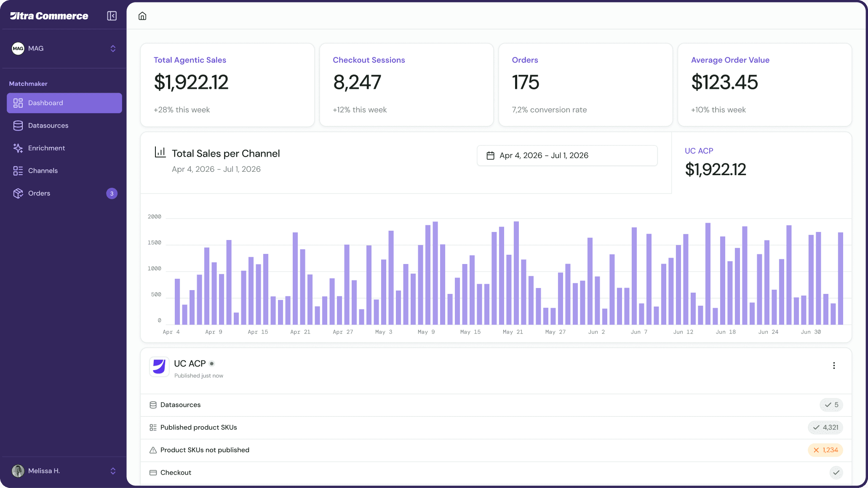Open the UC ACP three-dot menu
Image resolution: width=868 pixels, height=488 pixels.
pyautogui.click(x=833, y=365)
